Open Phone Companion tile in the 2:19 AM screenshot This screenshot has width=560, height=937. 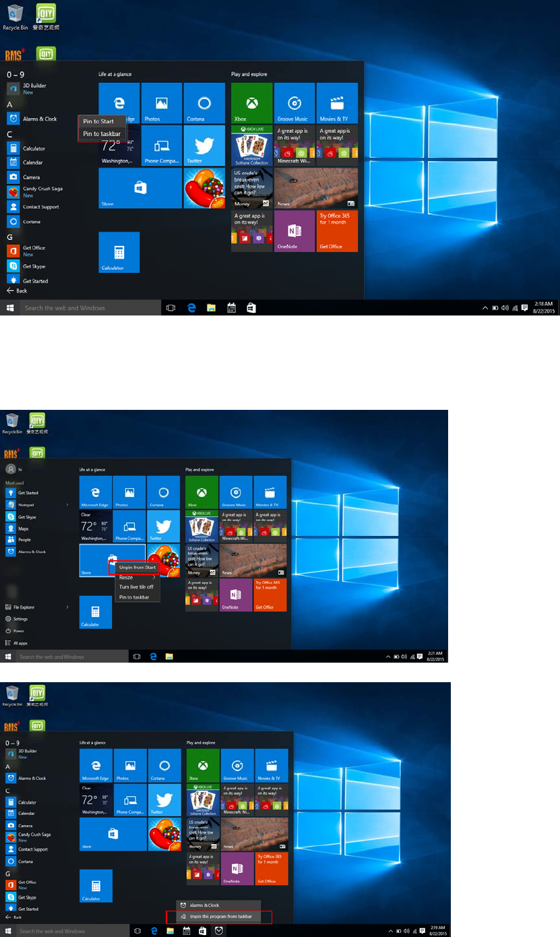coord(130,800)
